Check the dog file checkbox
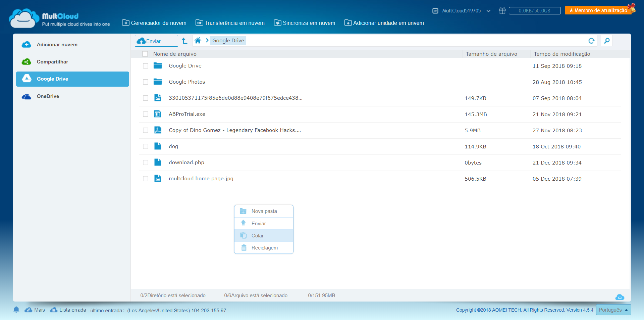 tap(146, 146)
